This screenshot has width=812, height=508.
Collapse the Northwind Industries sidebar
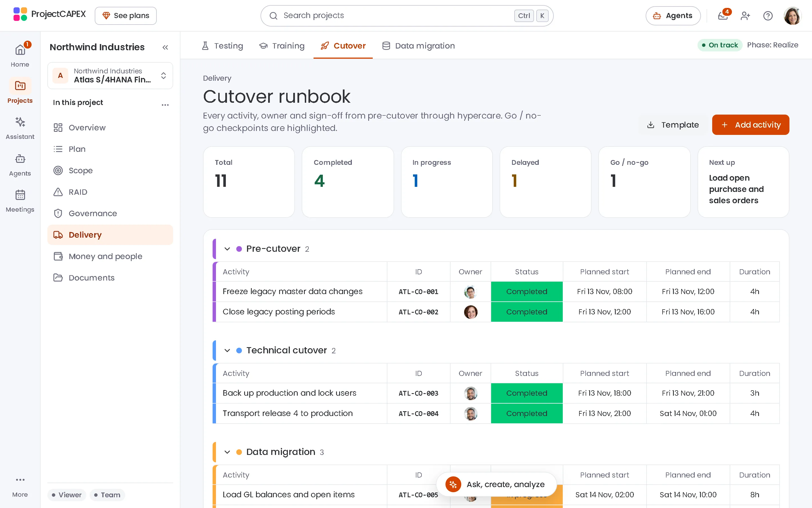165,47
